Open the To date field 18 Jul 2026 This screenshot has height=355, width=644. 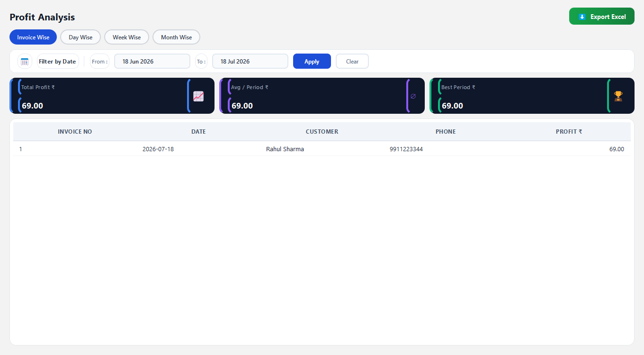click(250, 61)
